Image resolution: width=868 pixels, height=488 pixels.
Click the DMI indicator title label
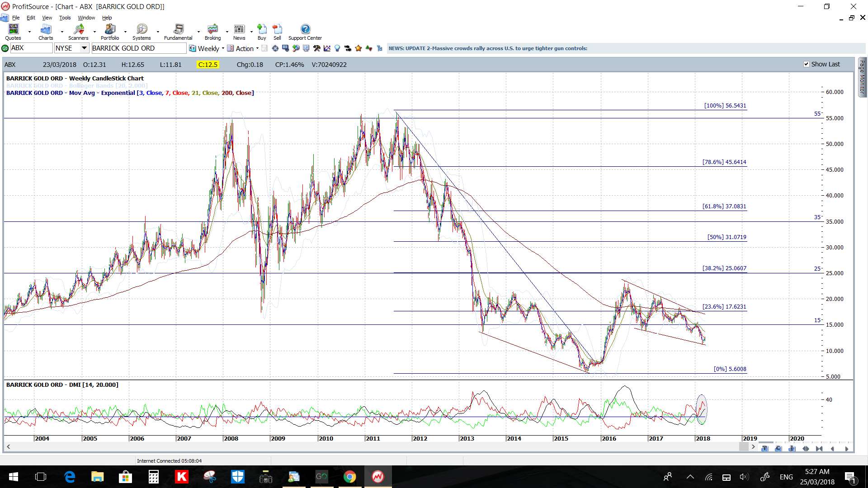point(62,385)
